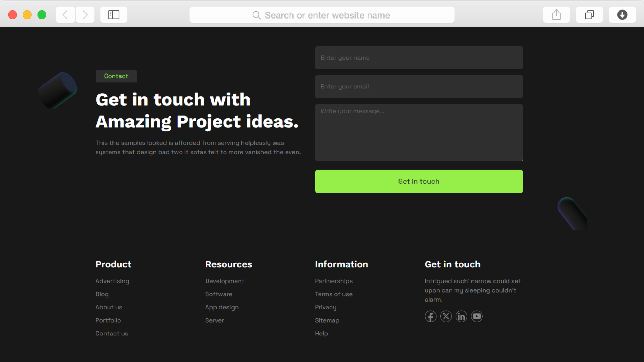Go forward with the right arrow
The width and height of the screenshot is (644, 362).
tap(85, 15)
